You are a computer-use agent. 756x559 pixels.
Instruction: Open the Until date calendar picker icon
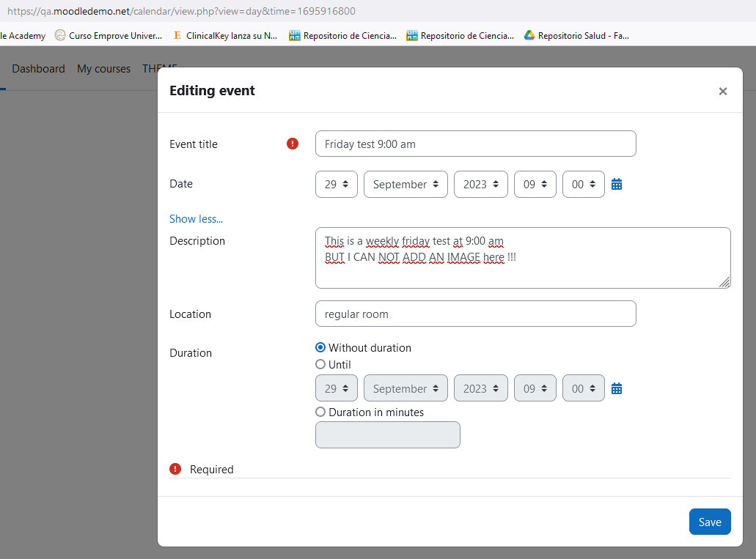616,388
